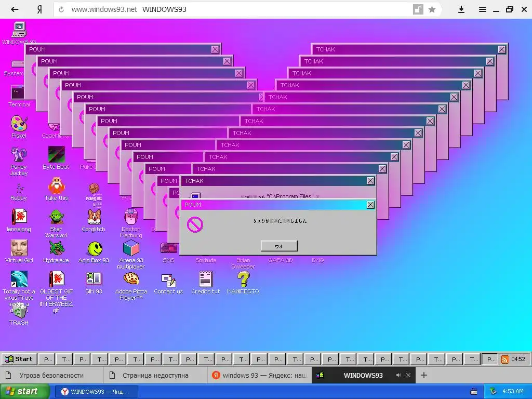This screenshot has width=532, height=399.
Task: Click the Windows 93 Start button
Action: pyautogui.click(x=19, y=359)
